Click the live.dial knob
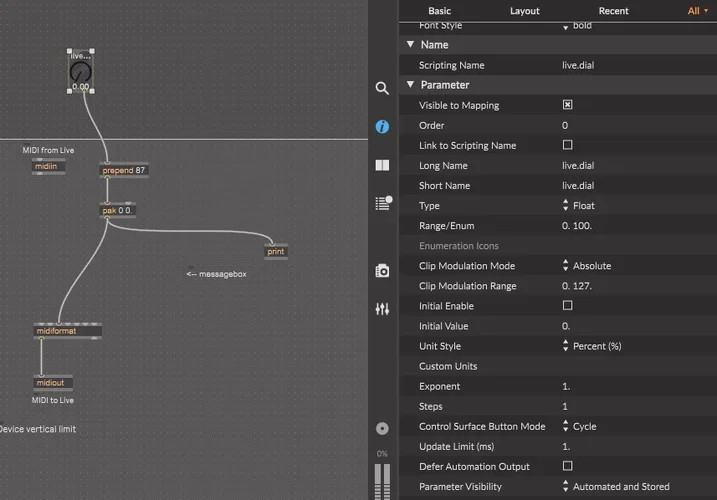717x500 pixels. click(x=80, y=73)
